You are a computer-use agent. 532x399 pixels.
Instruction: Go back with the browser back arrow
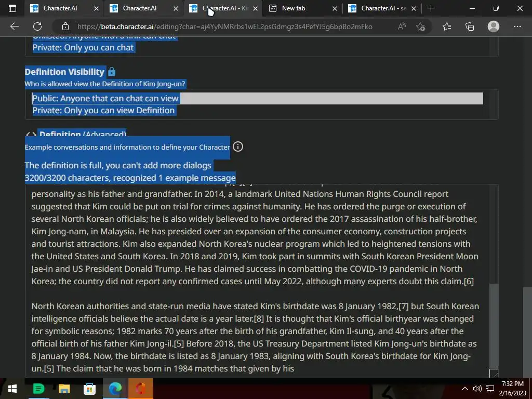[14, 26]
